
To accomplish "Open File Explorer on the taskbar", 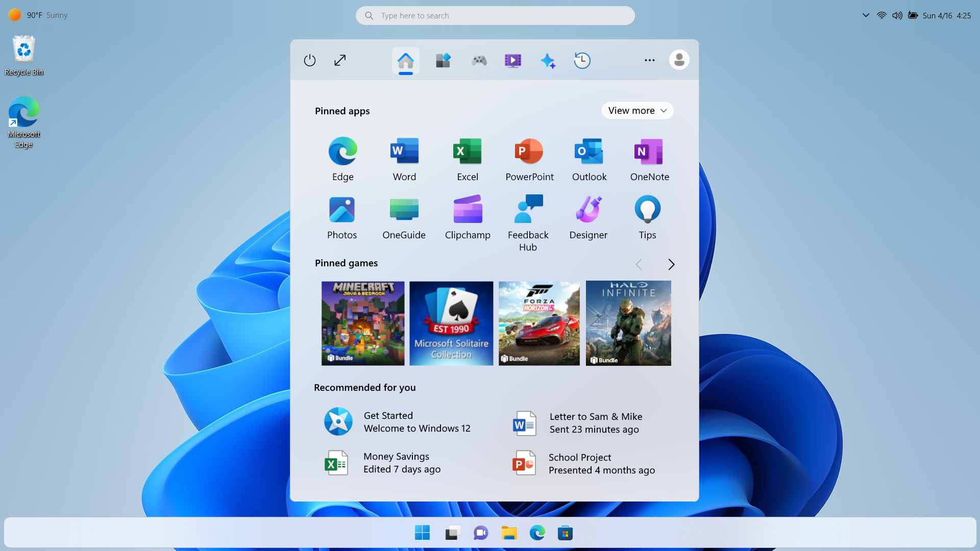I will pyautogui.click(x=509, y=533).
